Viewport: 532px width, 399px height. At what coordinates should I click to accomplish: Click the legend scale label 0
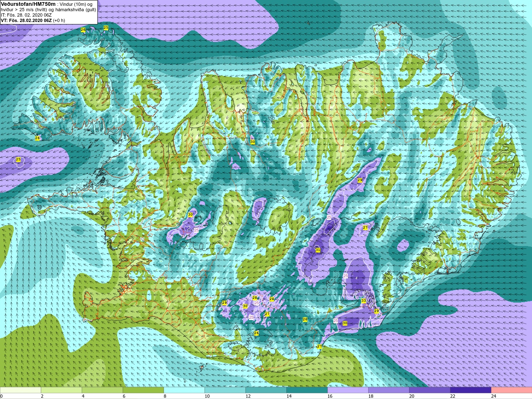[2, 396]
